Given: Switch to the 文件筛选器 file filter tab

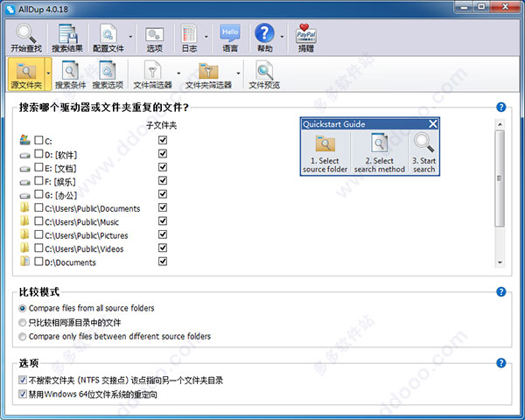Looking at the screenshot, I should point(152,75).
